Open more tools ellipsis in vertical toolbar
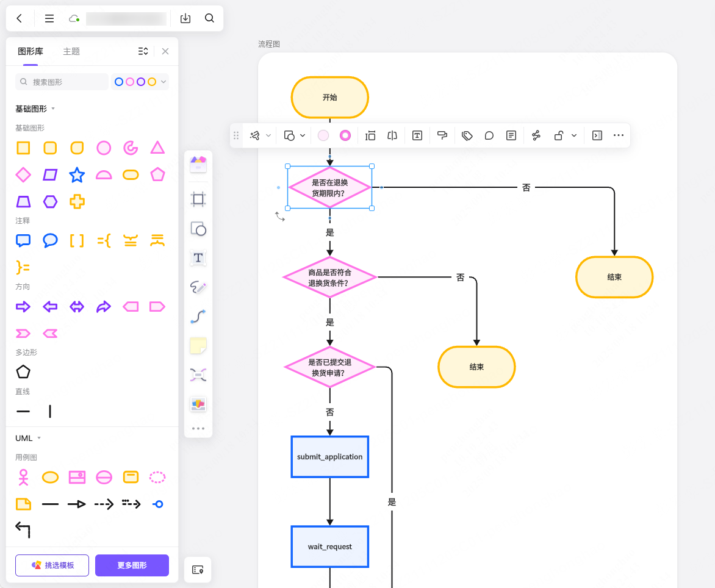 [x=198, y=428]
